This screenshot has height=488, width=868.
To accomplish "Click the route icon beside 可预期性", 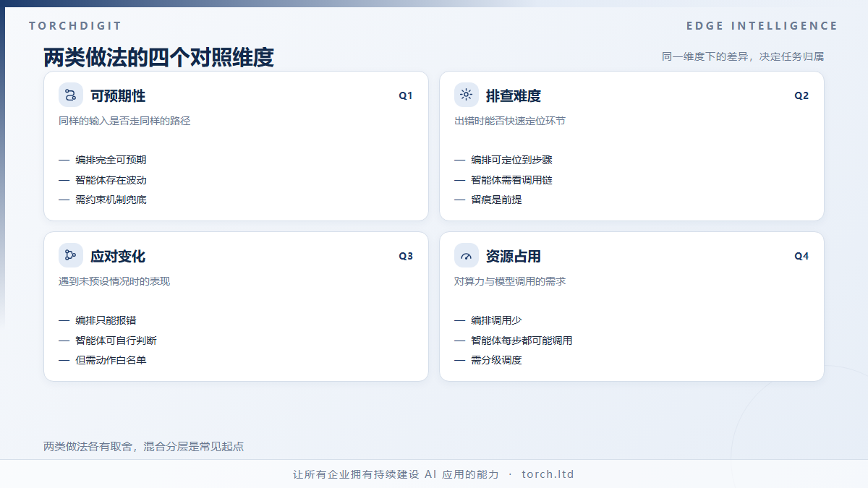I will pyautogui.click(x=71, y=95).
